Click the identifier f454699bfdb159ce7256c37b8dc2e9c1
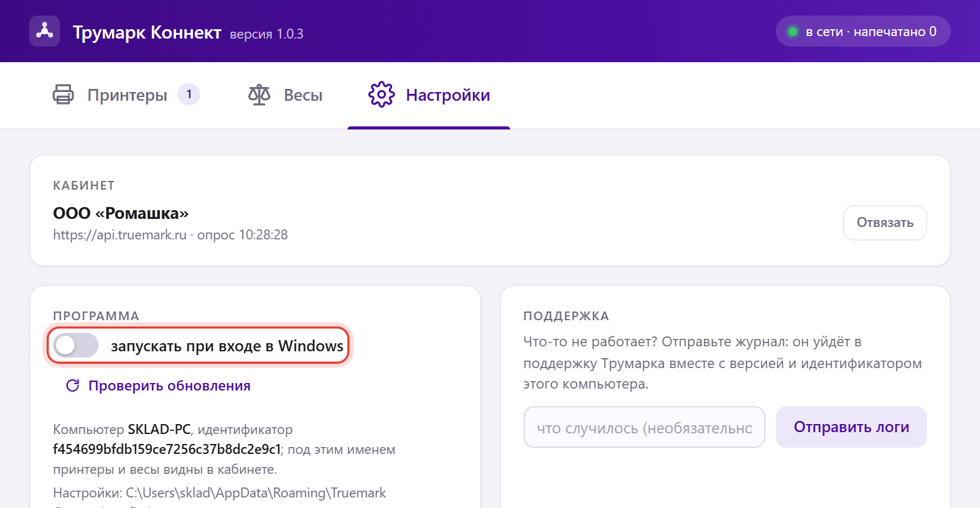The image size is (980, 508). point(167,450)
